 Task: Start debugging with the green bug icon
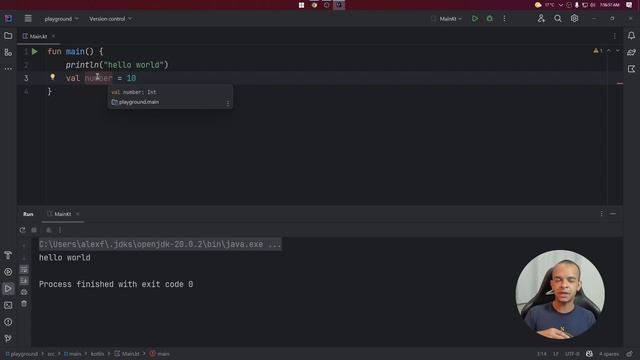[489, 19]
